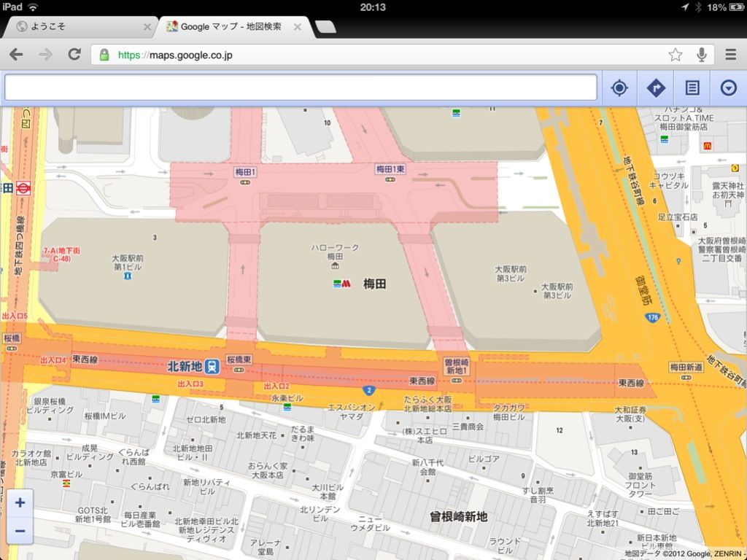Select the subway icon on 四つ橋線
The height and width of the screenshot is (560, 747).
23,188
